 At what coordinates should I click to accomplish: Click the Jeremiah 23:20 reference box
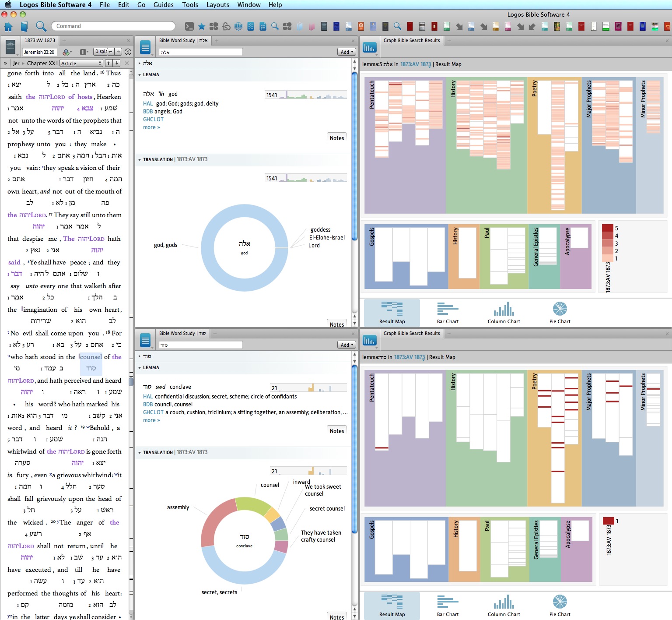[39, 52]
